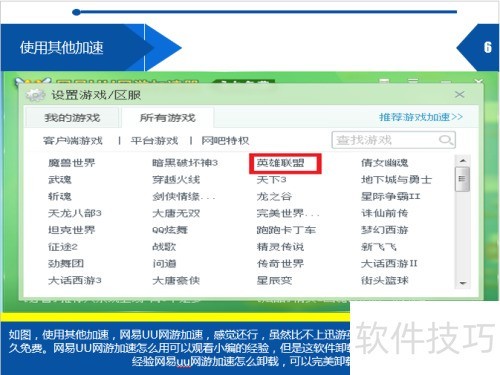500x375 pixels.
Task: Pick the game 街头篮球
Action: pyautogui.click(x=385, y=281)
